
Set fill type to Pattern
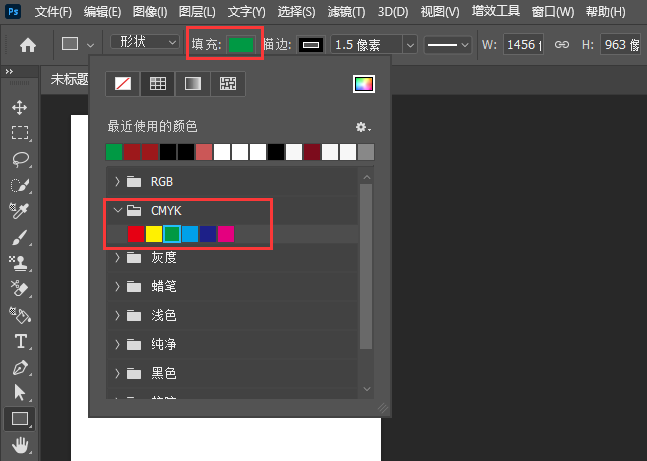[x=228, y=84]
